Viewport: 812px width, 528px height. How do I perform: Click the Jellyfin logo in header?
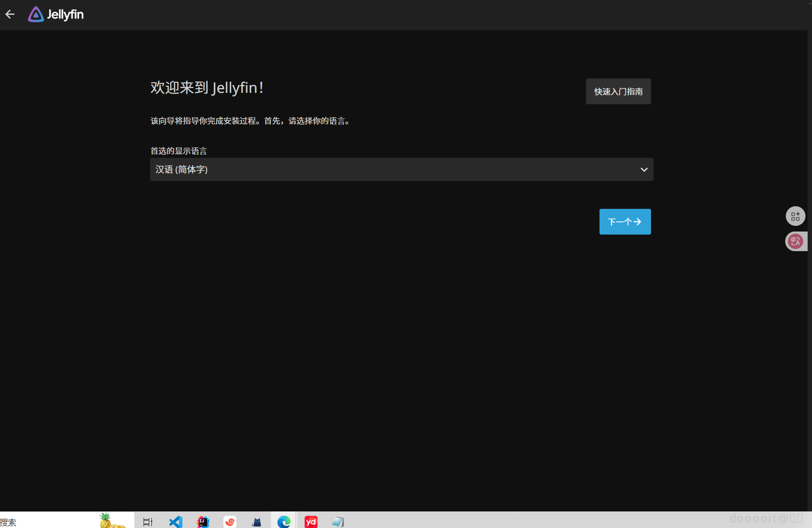[x=56, y=14]
